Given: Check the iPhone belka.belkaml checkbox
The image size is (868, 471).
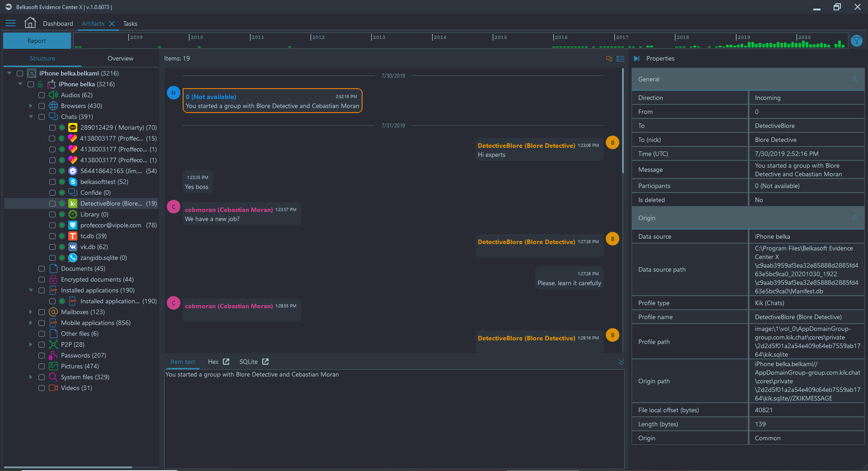Looking at the screenshot, I should 20,73.
